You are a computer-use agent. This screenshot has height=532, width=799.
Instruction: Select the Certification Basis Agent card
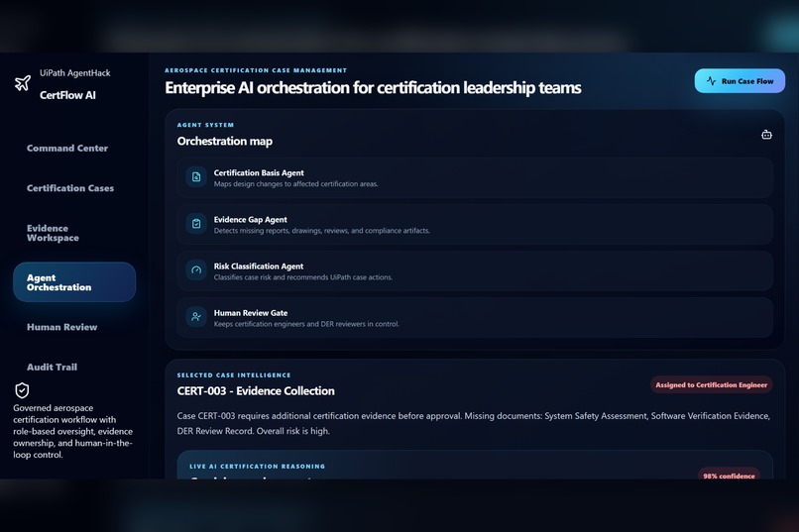[475, 177]
